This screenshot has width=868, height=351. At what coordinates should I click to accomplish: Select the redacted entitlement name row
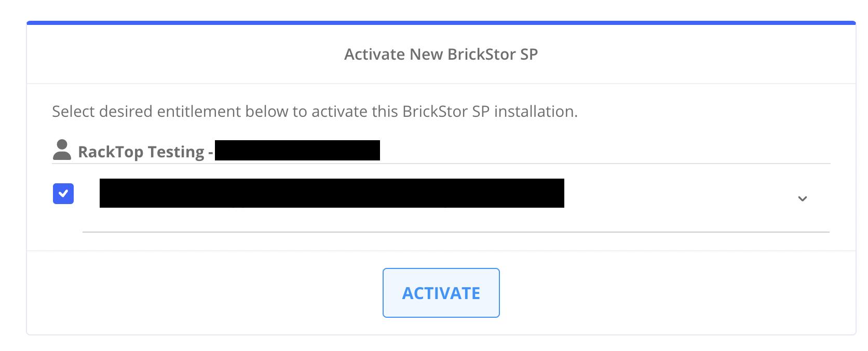tap(332, 193)
